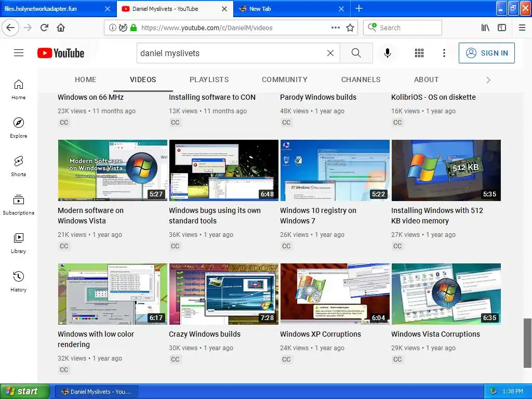Screen dimensions: 532x399
Task: Go back with browser back arrow
Action: click(10, 28)
